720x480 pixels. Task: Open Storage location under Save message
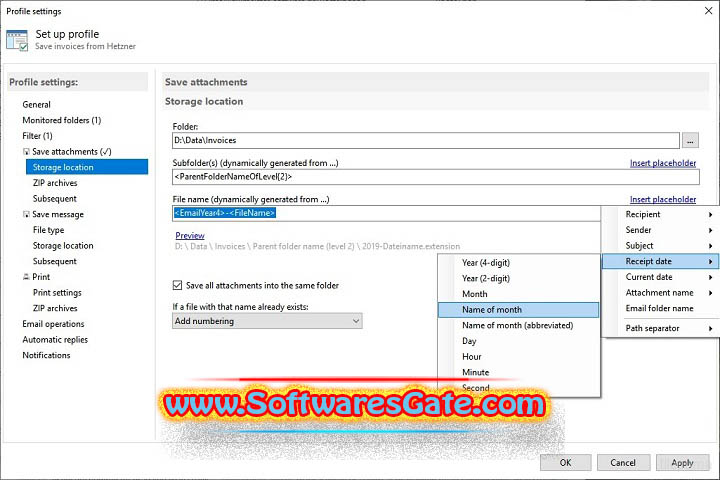tap(63, 246)
